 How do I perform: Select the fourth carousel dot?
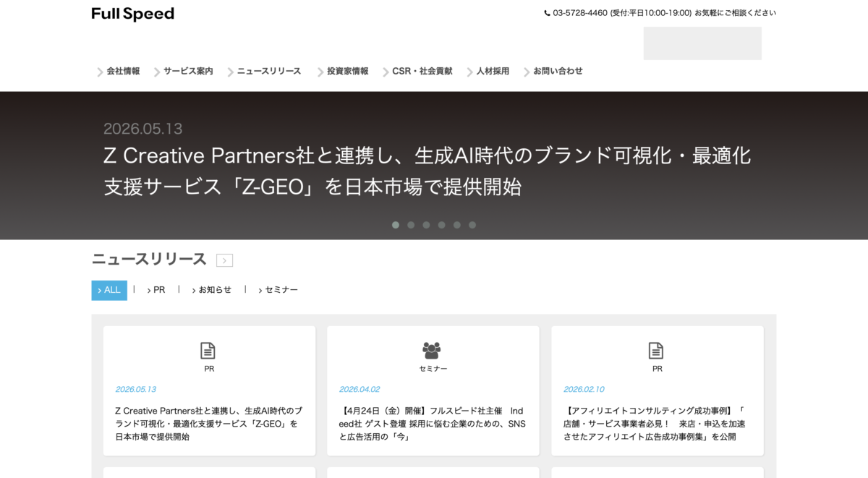coord(441,225)
